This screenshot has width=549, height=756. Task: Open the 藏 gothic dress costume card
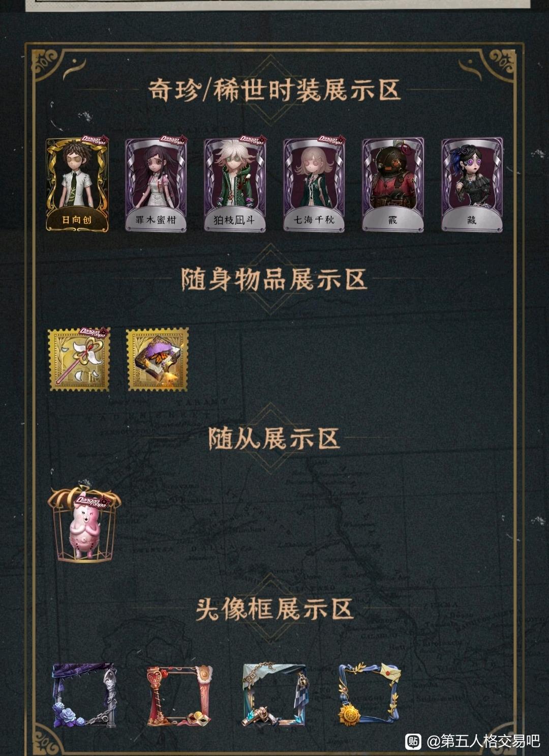[472, 185]
